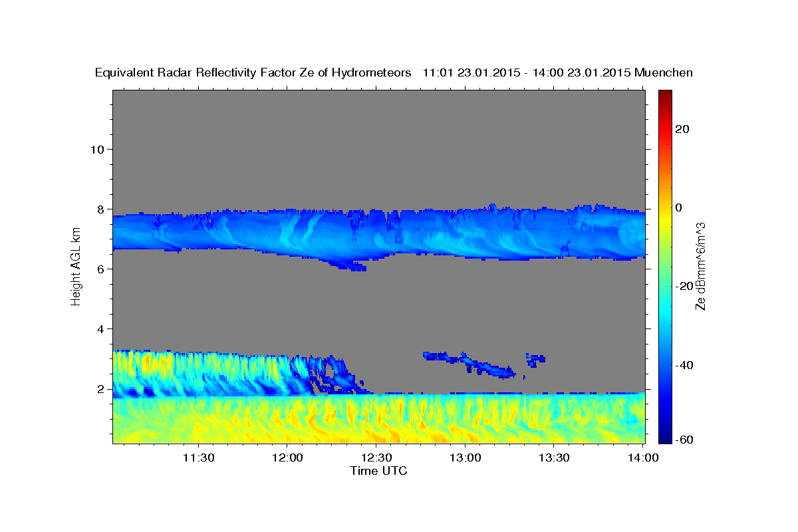This screenshot has height=532, width=798.
Task: Click the 13:30 time tick label
Action: tap(555, 458)
